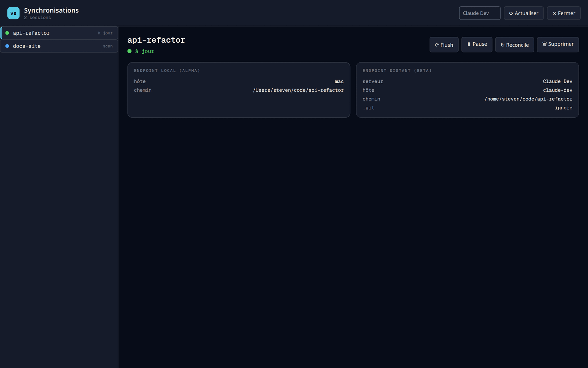Click the local host value 'mac'
This screenshot has height=368, width=588.
(x=339, y=81)
